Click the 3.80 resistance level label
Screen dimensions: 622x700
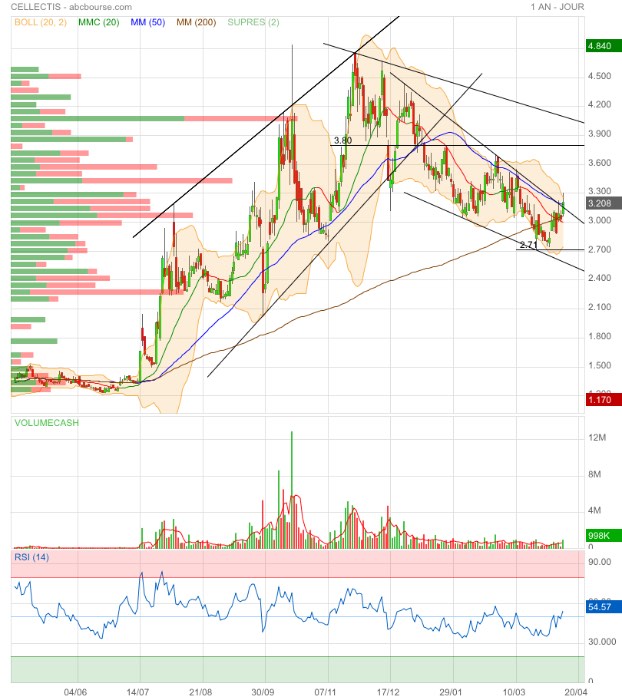tap(343, 140)
